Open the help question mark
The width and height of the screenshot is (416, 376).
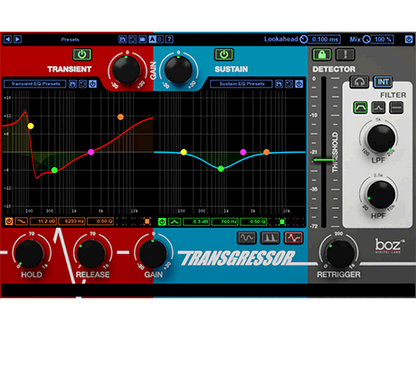[169, 39]
